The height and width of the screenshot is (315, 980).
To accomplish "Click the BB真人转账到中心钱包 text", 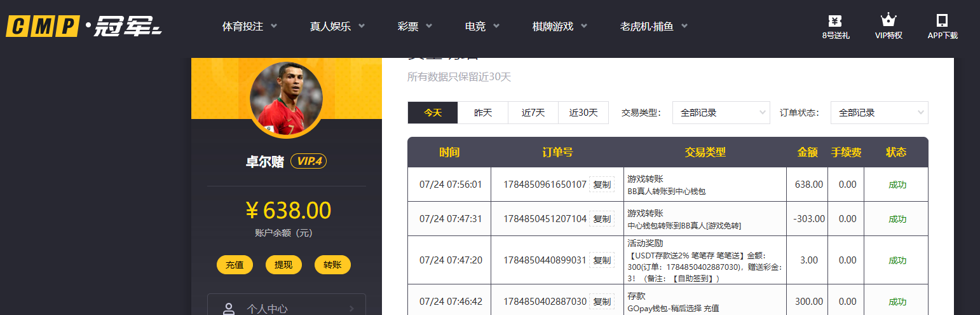I will 667,191.
